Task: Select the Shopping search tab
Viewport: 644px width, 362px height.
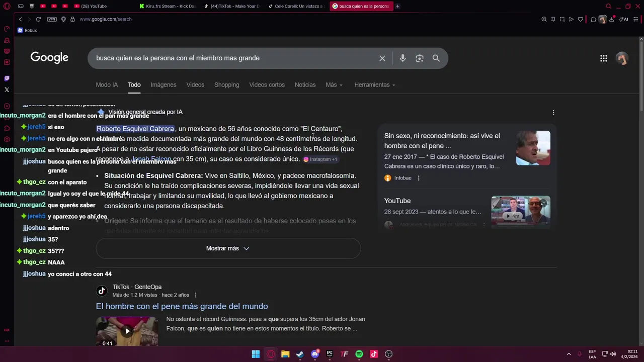Action: click(x=227, y=85)
